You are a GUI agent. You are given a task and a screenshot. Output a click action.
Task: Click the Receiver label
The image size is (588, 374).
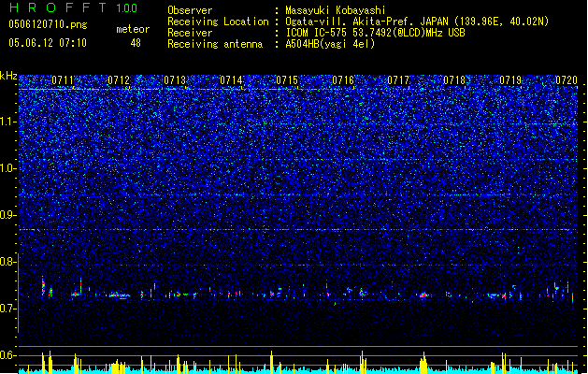coord(190,33)
